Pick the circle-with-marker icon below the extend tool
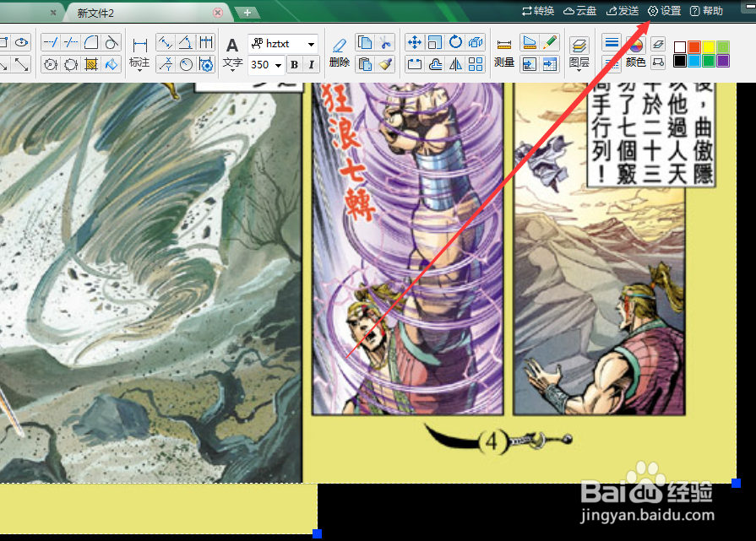Image resolution: width=756 pixels, height=541 pixels. pyautogui.click(x=51, y=64)
